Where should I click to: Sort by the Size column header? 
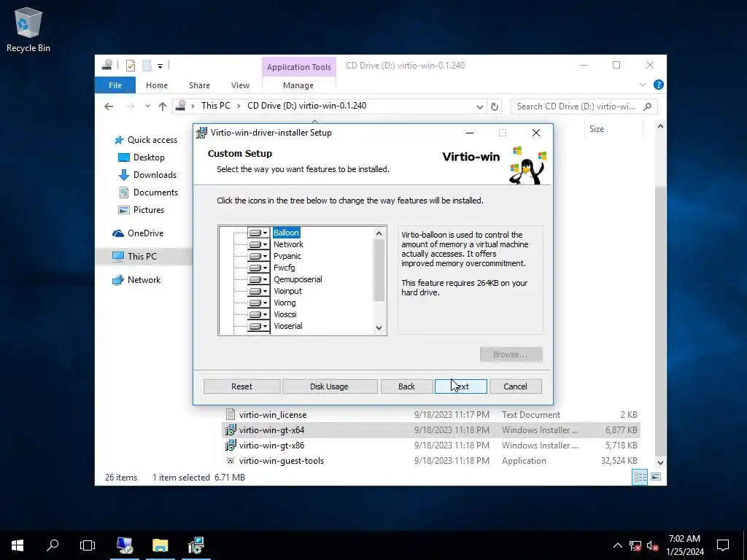tap(614, 129)
